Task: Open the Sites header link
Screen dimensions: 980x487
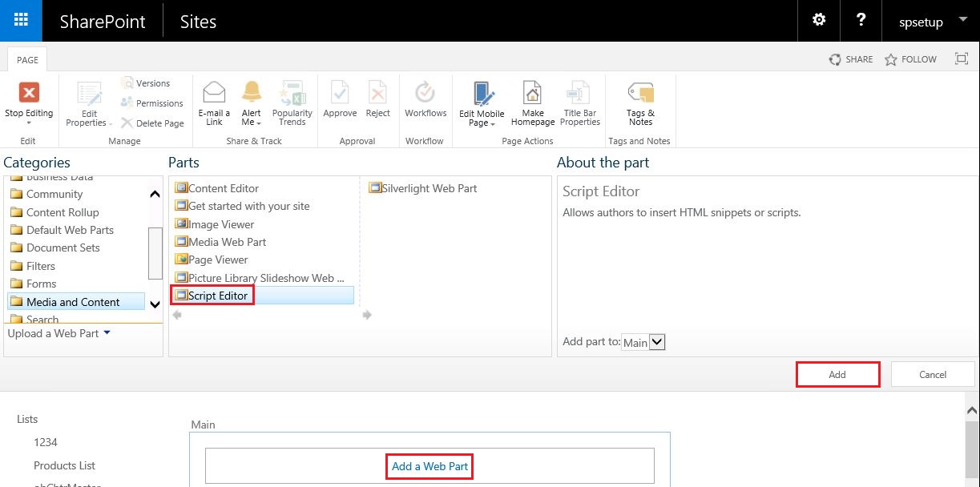Action: pyautogui.click(x=198, y=22)
